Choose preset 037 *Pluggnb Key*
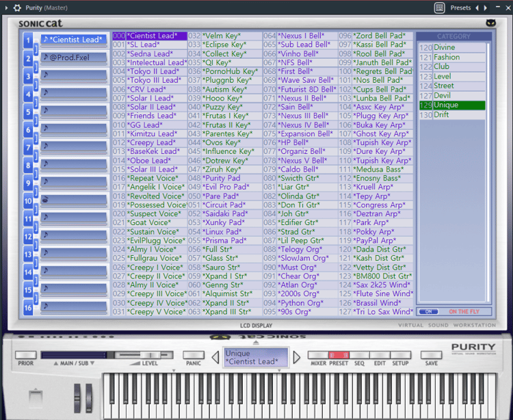 pos(225,80)
